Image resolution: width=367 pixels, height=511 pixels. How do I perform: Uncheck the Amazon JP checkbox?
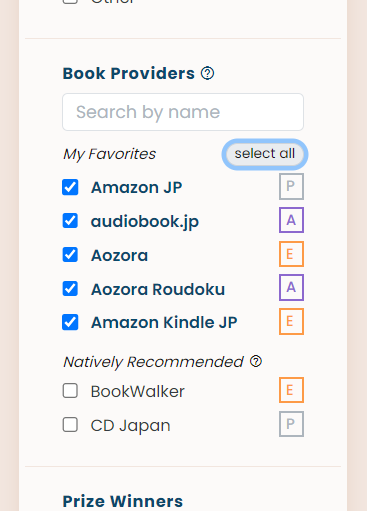[x=70, y=187]
